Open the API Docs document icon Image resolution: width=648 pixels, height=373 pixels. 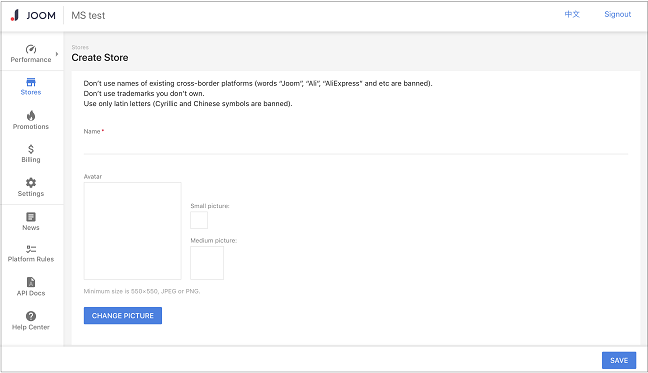click(x=31, y=282)
